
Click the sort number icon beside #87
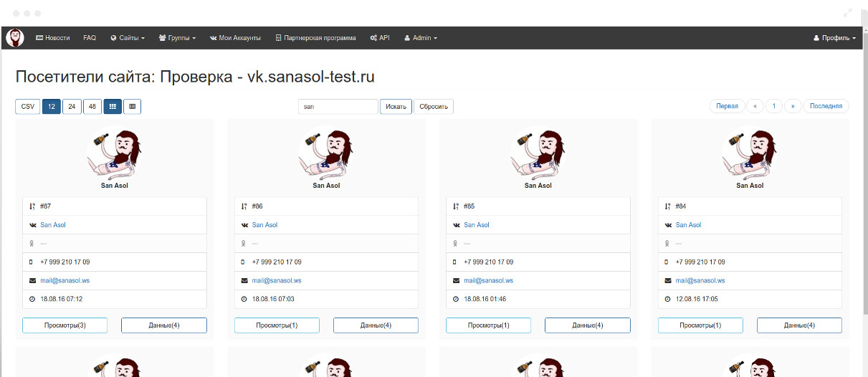point(32,206)
